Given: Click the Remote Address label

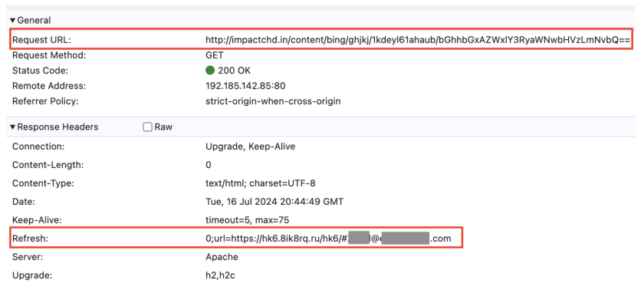Looking at the screenshot, I should click(x=49, y=86).
